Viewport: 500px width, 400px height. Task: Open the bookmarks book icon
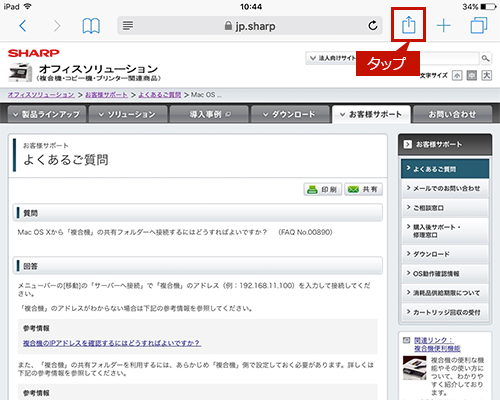pyautogui.click(x=91, y=26)
